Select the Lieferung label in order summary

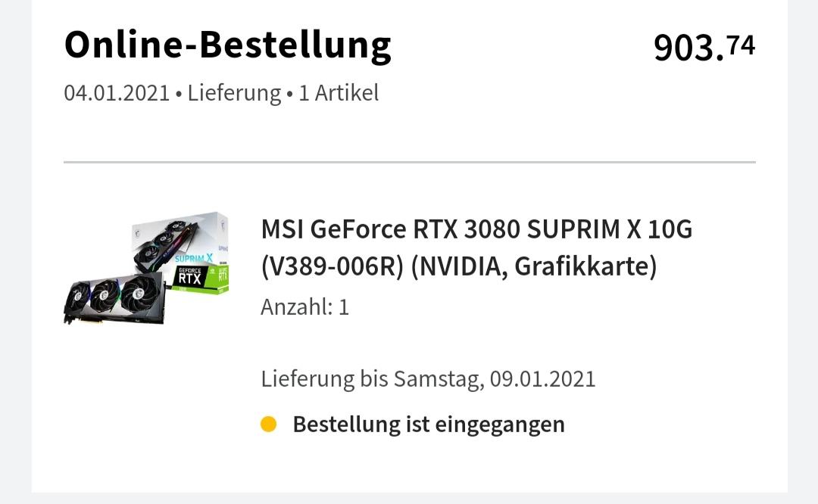pyautogui.click(x=234, y=93)
